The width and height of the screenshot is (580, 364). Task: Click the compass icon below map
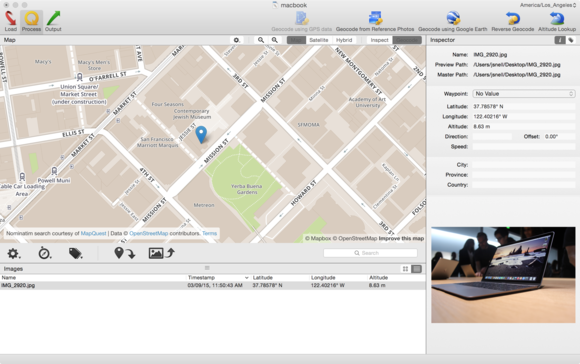pos(45,253)
